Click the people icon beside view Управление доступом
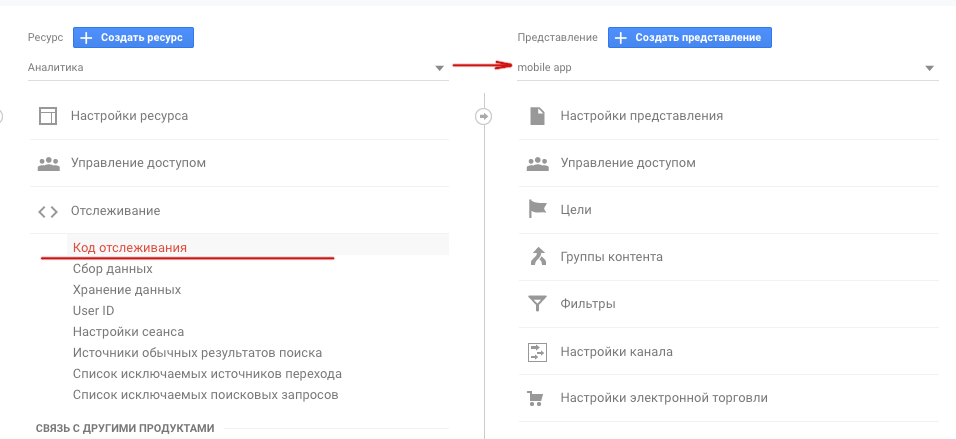Image resolution: width=956 pixels, height=439 pixels. [538, 163]
